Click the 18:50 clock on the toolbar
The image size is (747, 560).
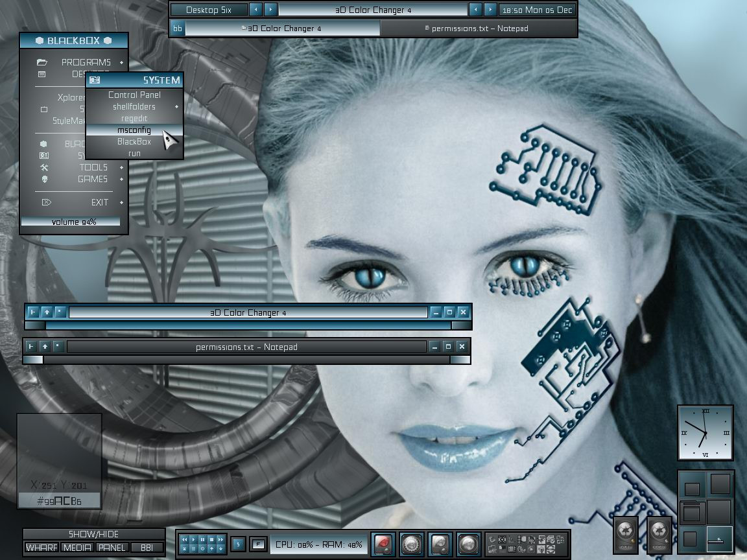point(537,10)
